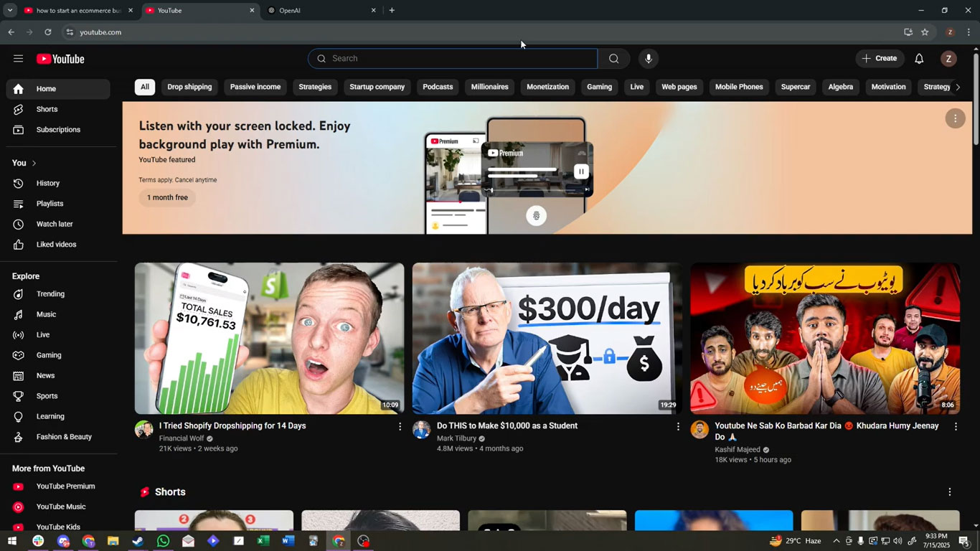
Task: Click the magnifier search button
Action: (613, 59)
